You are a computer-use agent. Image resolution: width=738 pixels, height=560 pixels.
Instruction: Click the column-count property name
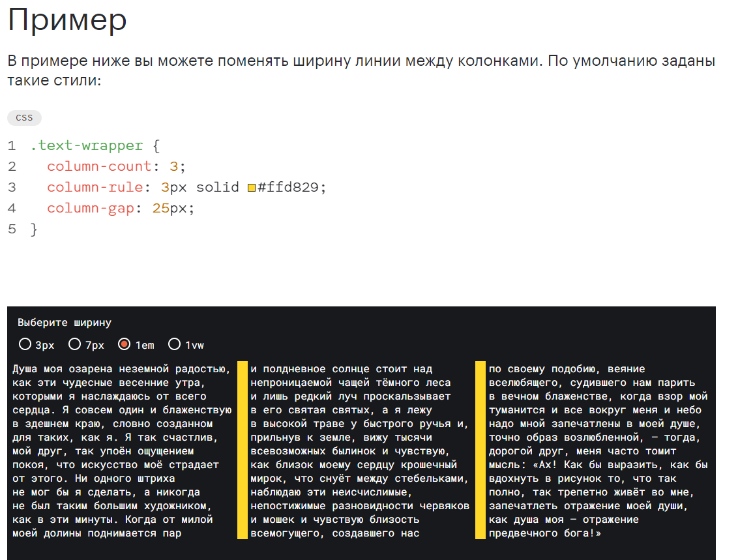[99, 166]
